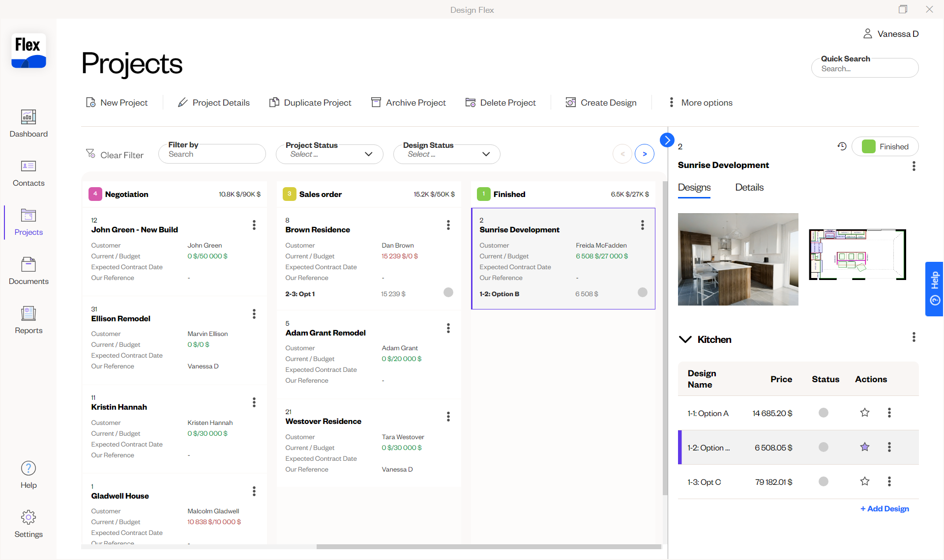Toggle status dot for 1-3: Opt C
Image resolution: width=944 pixels, height=560 pixels.
click(x=824, y=481)
